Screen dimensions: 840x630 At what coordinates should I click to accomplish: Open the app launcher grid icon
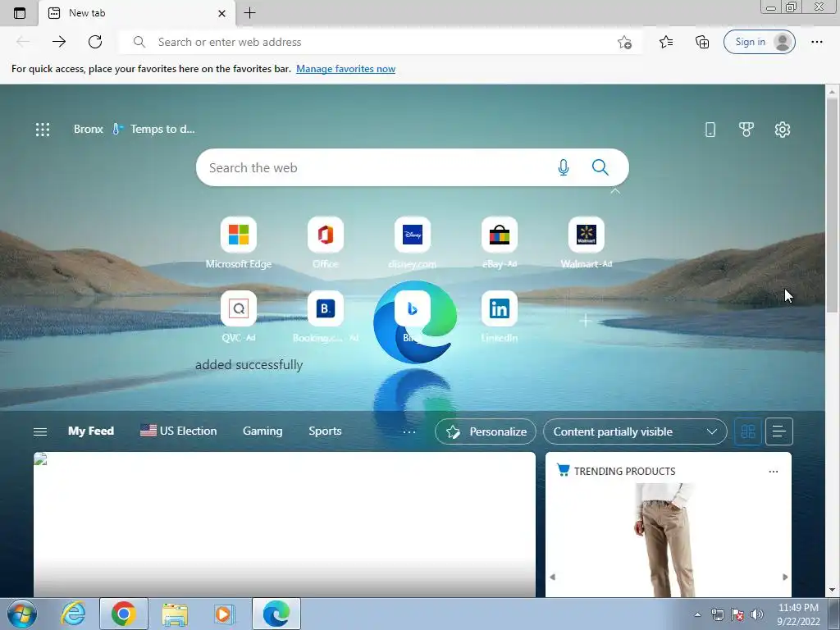pyautogui.click(x=43, y=129)
